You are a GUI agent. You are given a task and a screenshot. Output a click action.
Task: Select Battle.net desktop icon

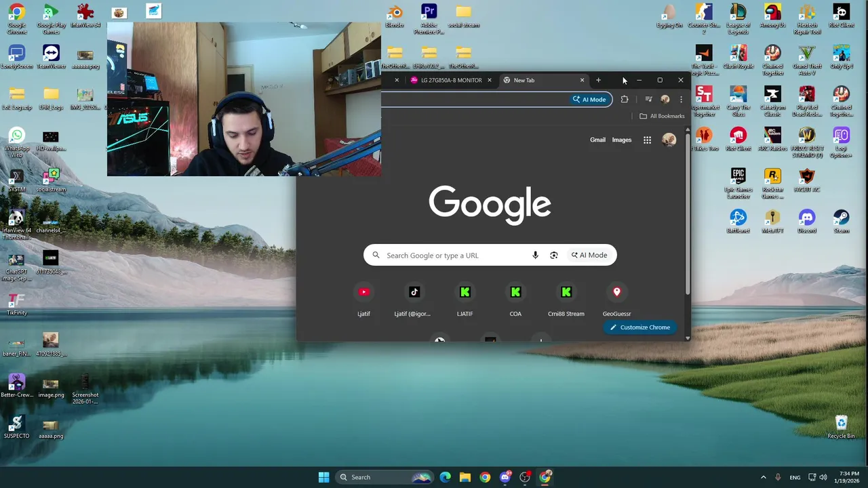click(x=738, y=222)
